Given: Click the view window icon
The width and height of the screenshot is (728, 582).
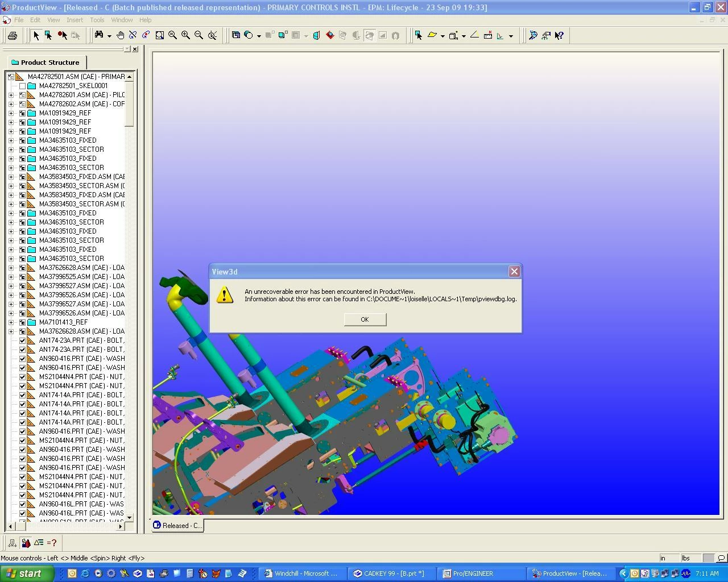Looking at the screenshot, I should [236, 35].
